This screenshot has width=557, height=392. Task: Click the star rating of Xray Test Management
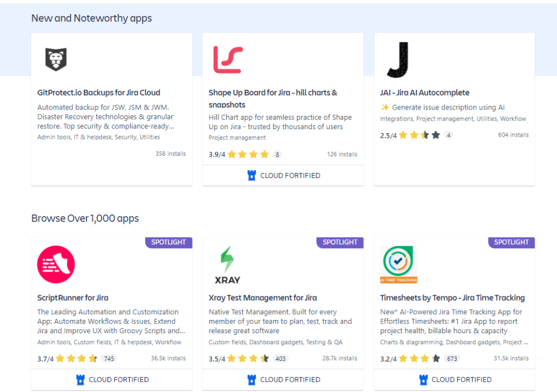(x=248, y=359)
